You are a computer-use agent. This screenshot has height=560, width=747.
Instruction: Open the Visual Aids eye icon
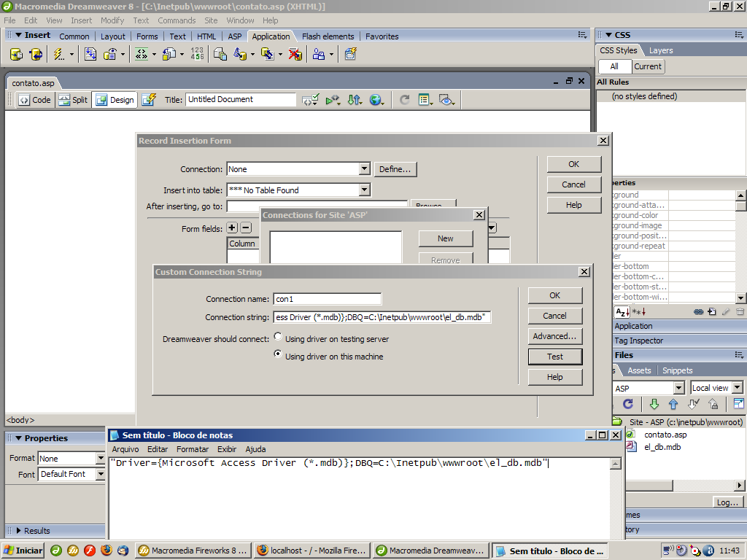[x=446, y=100]
